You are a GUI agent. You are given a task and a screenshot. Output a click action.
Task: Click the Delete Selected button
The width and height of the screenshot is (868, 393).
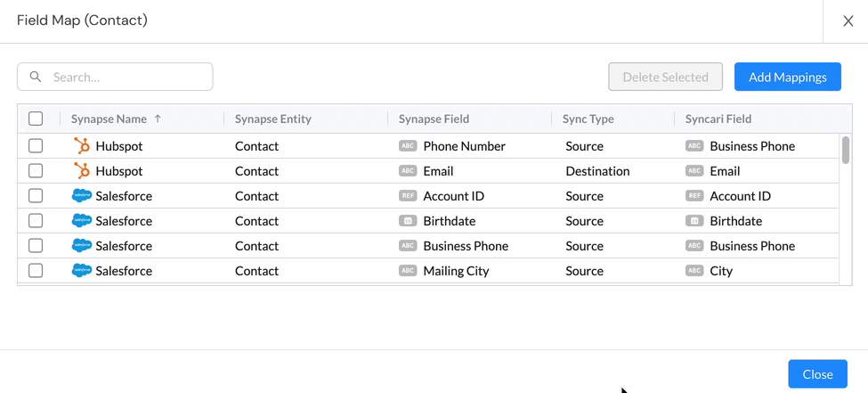[x=665, y=77]
